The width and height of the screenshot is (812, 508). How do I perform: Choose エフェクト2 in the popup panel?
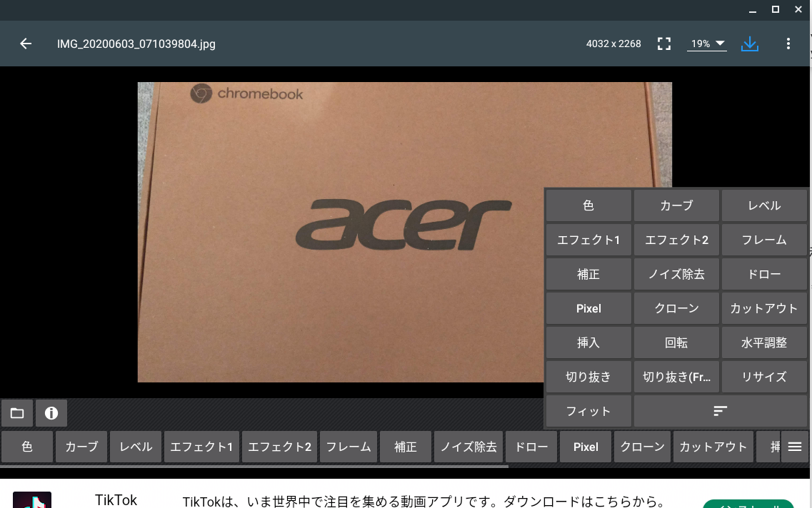676,240
